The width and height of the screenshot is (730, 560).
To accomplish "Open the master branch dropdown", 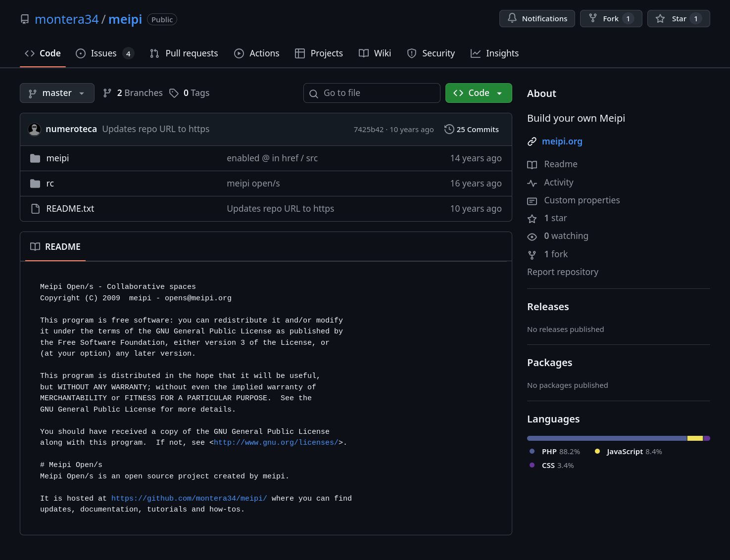I will pyautogui.click(x=57, y=93).
